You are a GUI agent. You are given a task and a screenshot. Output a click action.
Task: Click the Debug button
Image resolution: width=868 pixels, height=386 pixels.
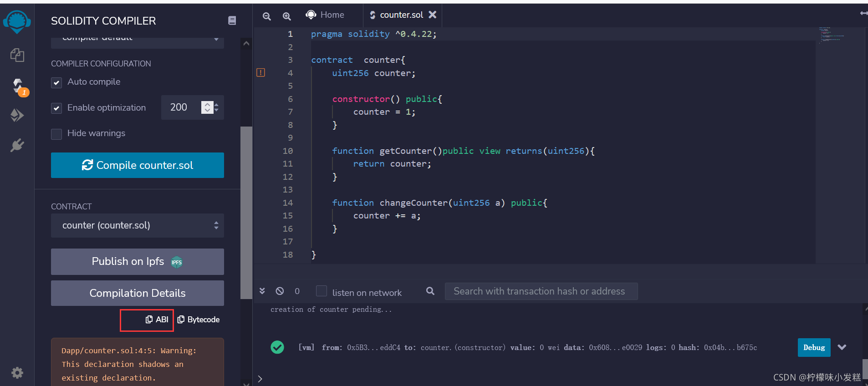pyautogui.click(x=814, y=347)
